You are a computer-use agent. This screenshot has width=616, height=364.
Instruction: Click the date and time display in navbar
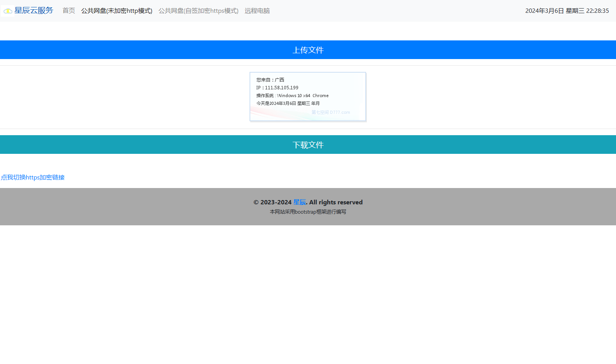point(567,11)
